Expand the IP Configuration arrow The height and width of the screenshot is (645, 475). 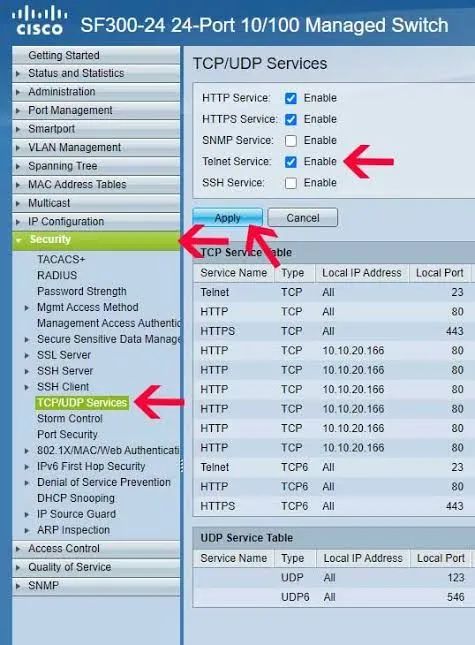[18, 222]
